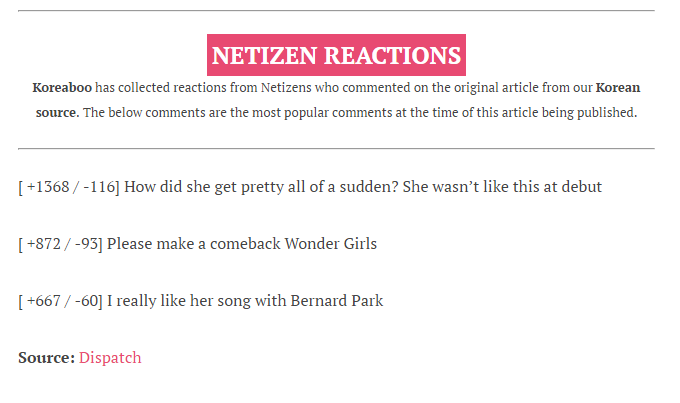Click the bold Korean source text
This screenshot has height=403, width=680.
(618, 88)
